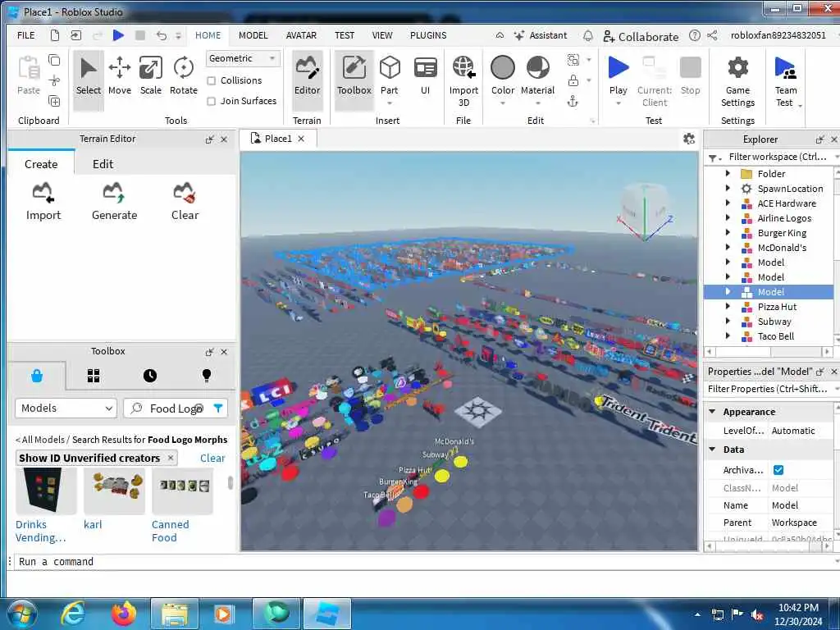The image size is (840, 630).
Task: Open the Toolbox Creations lightbulb tab
Action: pyautogui.click(x=206, y=376)
